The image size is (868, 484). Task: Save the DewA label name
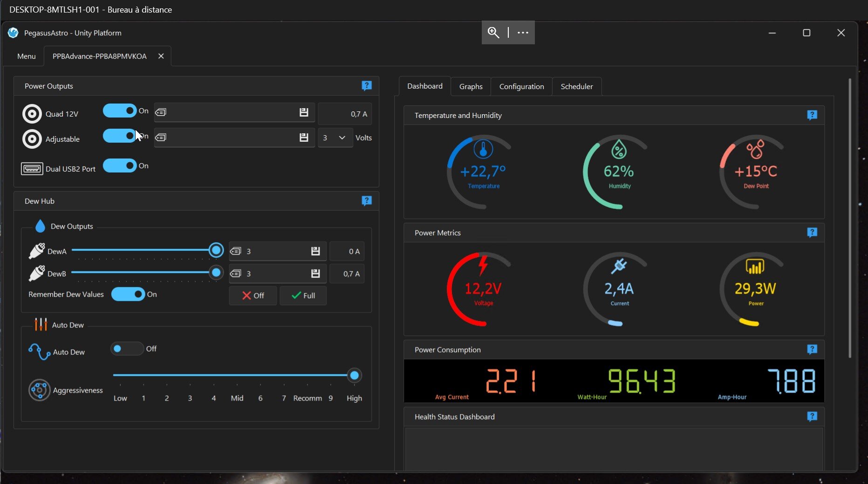pos(315,251)
